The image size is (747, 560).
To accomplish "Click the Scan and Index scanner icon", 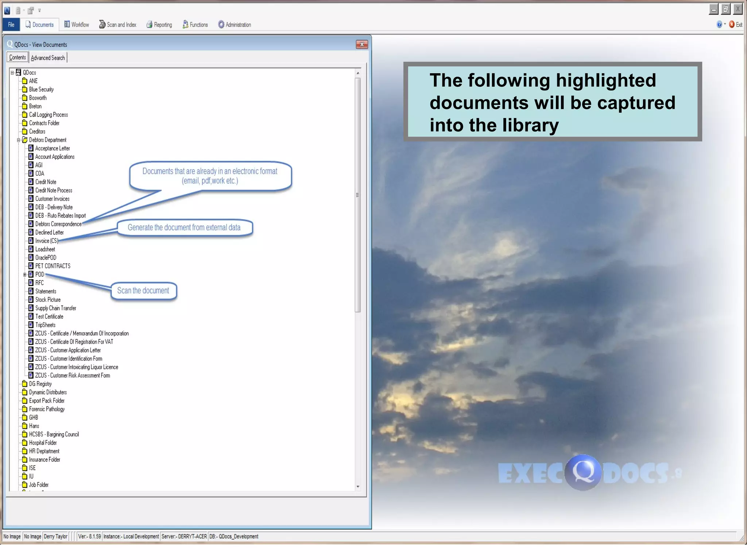I will 102,24.
